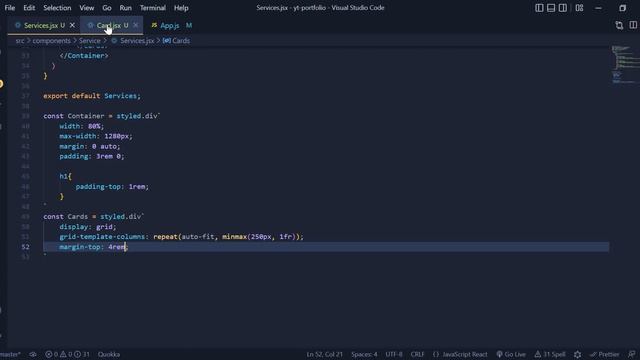Open the View menu
This screenshot has width=640, height=360.
pyautogui.click(x=87, y=8)
